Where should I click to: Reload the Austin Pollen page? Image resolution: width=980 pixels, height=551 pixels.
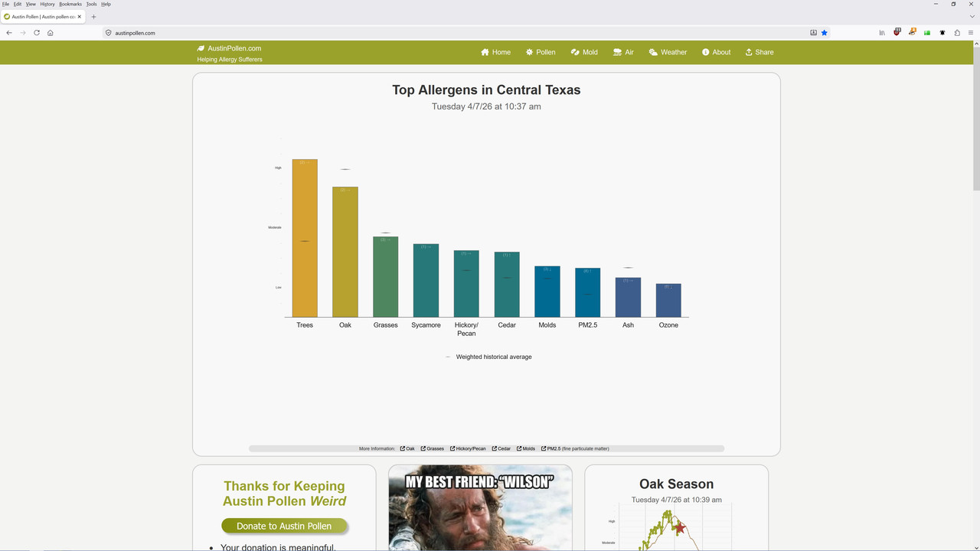(x=37, y=33)
